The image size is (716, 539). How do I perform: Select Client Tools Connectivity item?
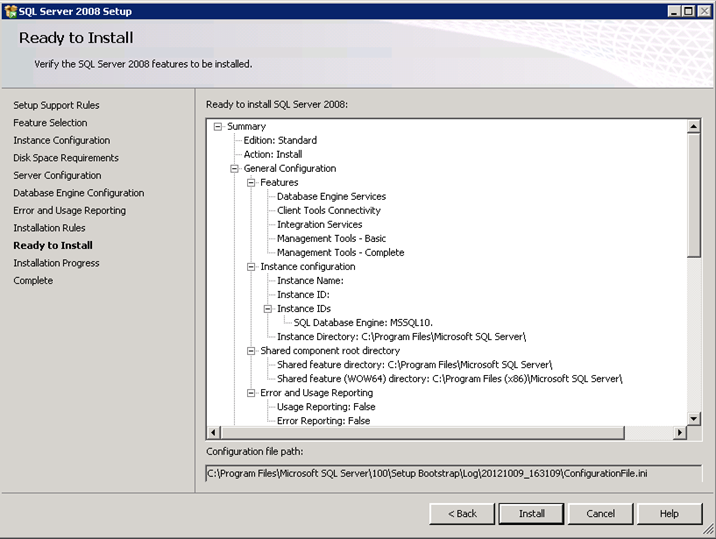tap(328, 211)
